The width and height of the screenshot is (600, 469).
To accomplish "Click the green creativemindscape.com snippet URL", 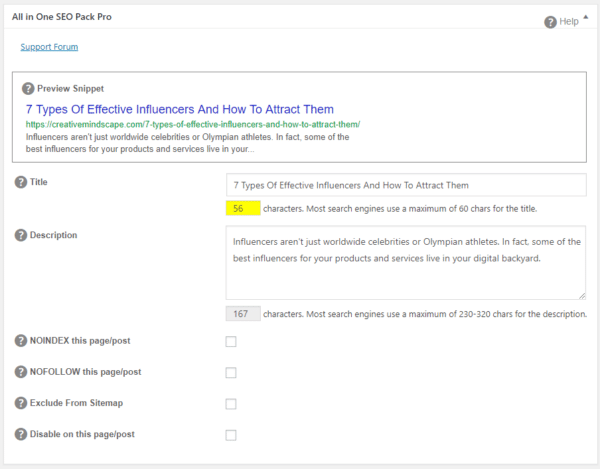I will [193, 124].
